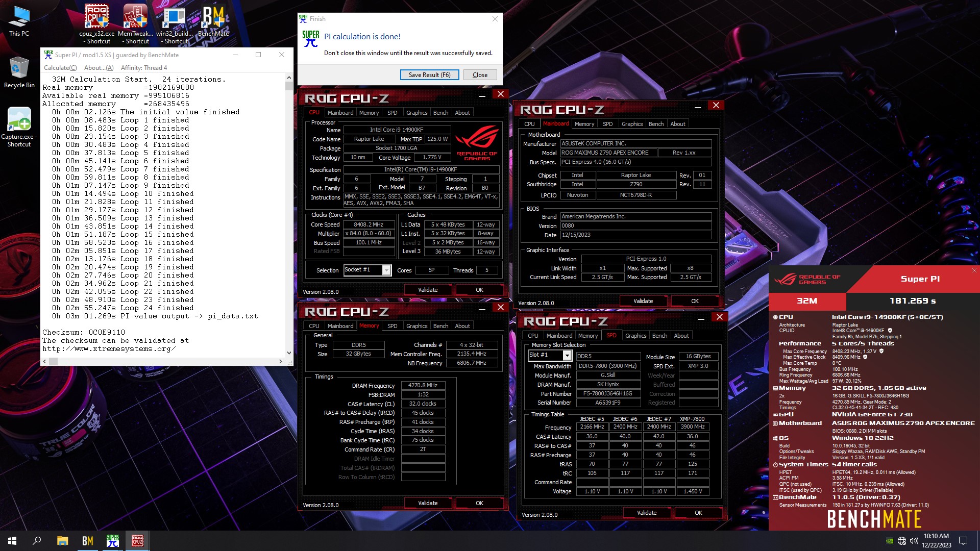Click OK in the SPD window

coord(698,513)
